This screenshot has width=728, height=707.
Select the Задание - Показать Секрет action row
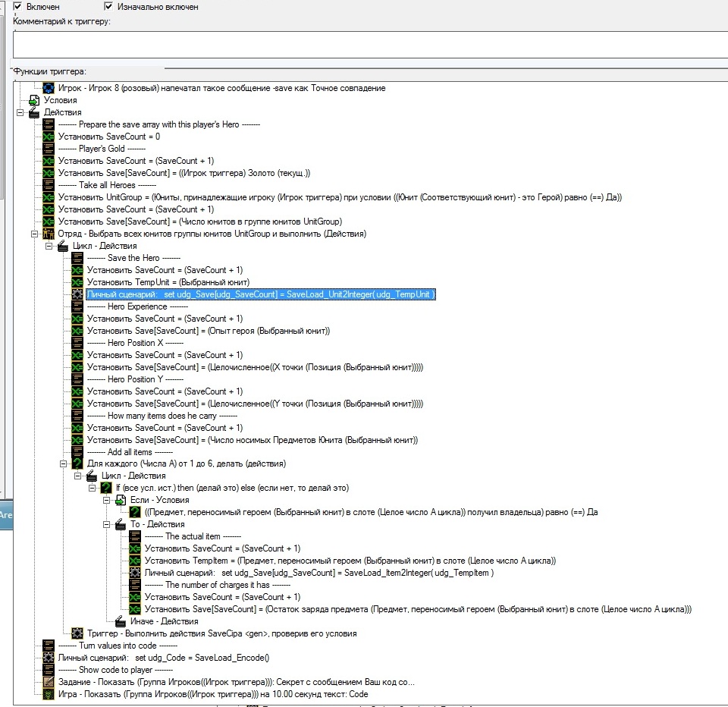[237, 682]
